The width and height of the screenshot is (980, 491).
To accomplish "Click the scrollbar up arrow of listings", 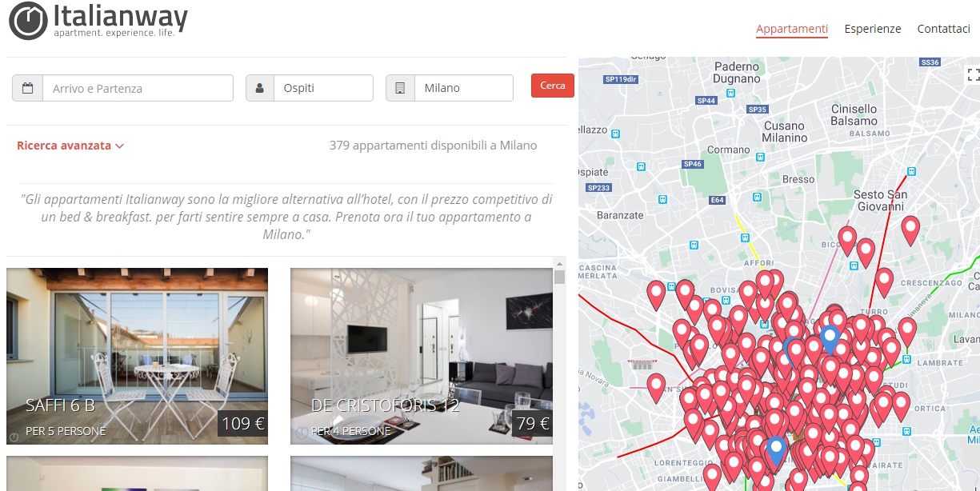I will click(559, 263).
